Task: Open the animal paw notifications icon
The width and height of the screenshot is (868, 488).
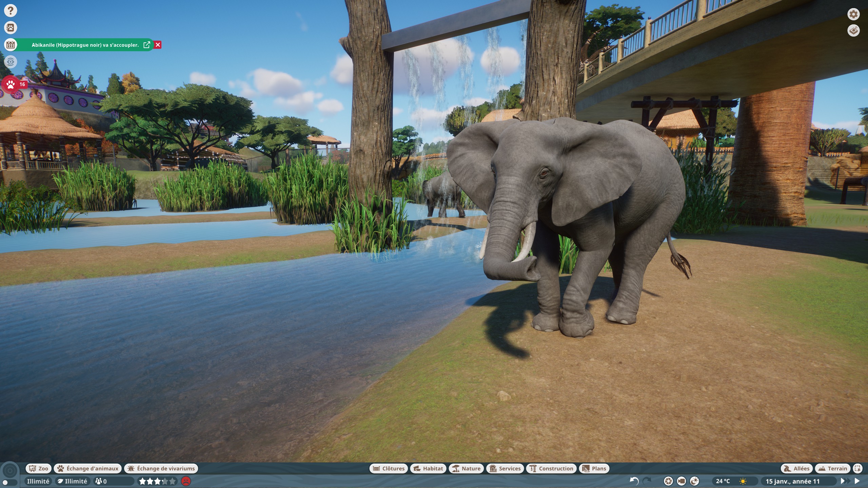Action: click(11, 27)
